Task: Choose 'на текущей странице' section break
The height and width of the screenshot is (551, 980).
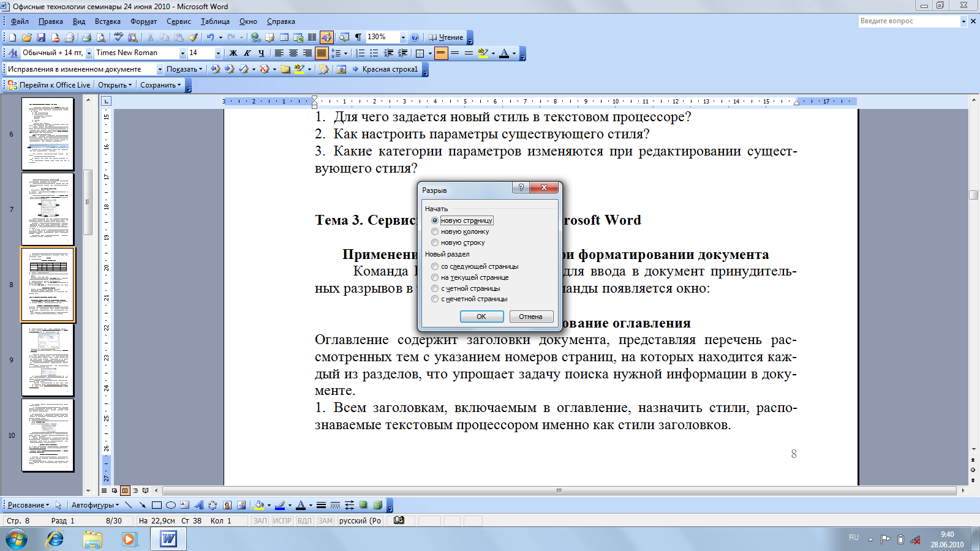Action: pos(470,277)
